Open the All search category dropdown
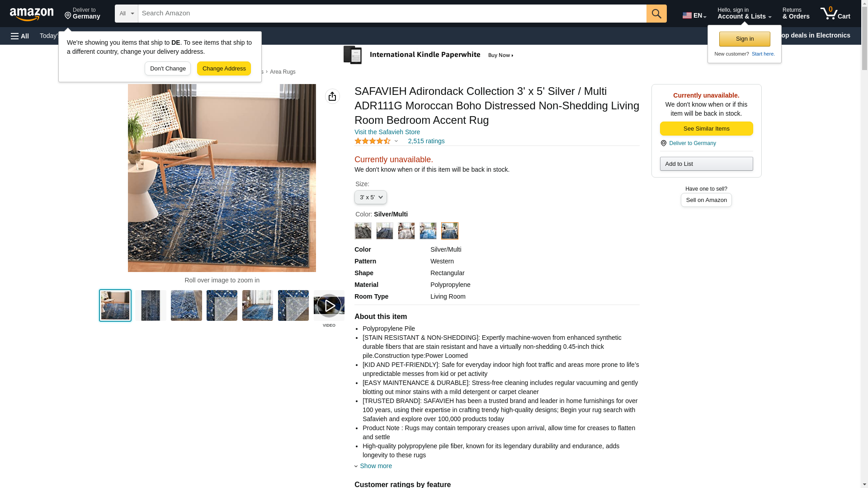Viewport: 868px width, 488px height. [126, 14]
